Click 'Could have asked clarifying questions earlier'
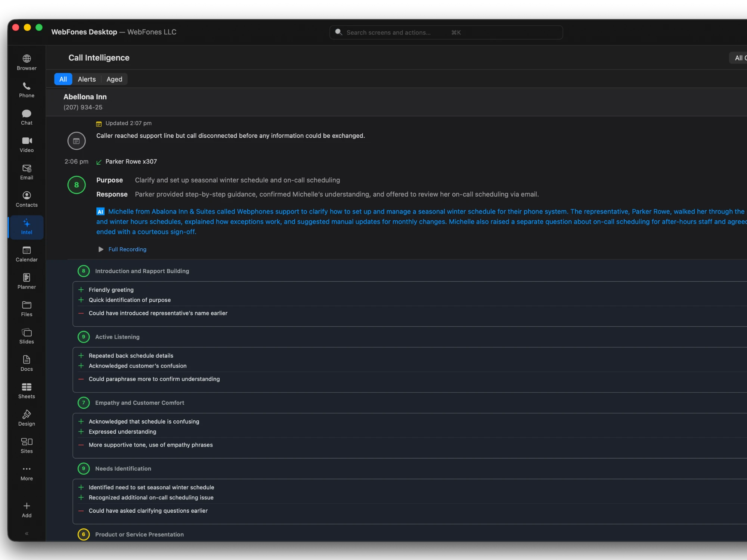Image resolution: width=747 pixels, height=560 pixels. (148, 511)
